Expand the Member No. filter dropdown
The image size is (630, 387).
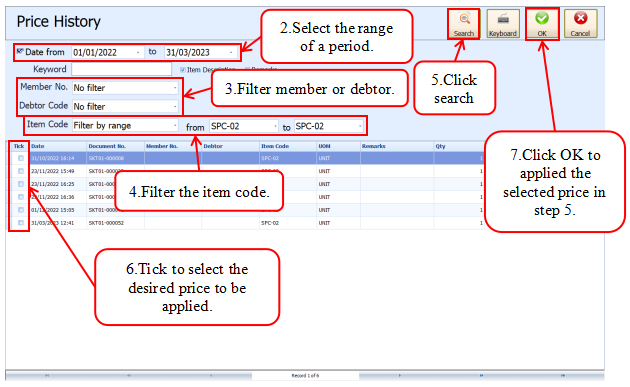click(x=175, y=88)
